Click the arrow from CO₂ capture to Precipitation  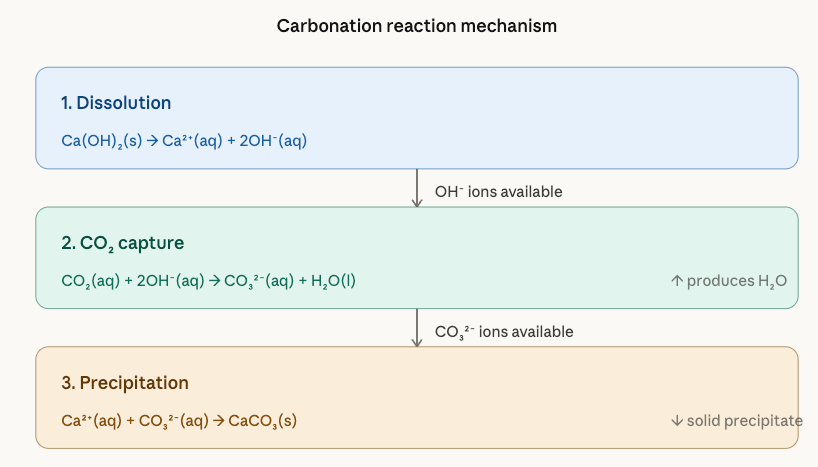tap(417, 327)
